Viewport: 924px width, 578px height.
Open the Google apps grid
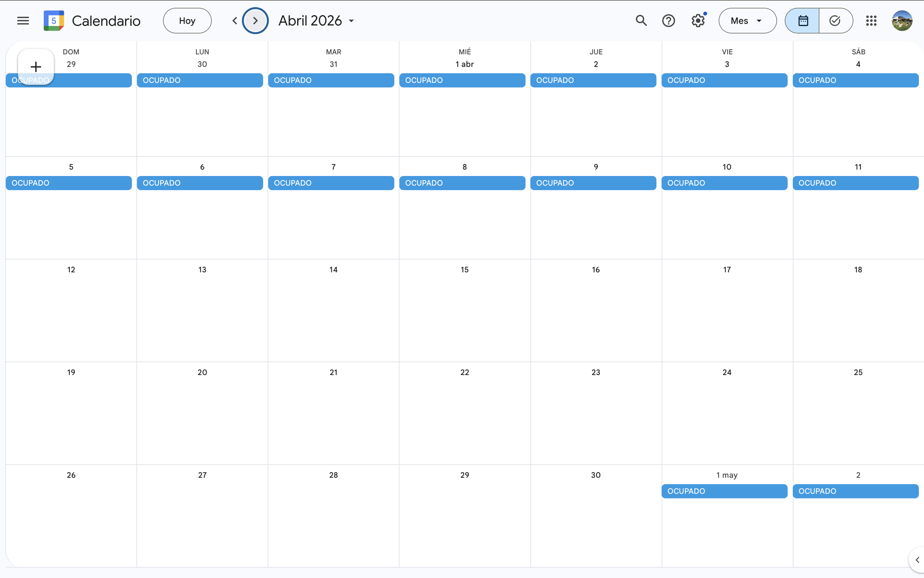tap(871, 21)
